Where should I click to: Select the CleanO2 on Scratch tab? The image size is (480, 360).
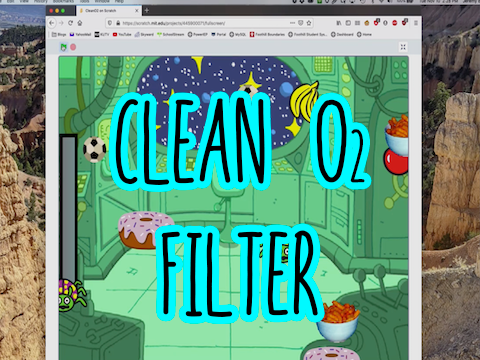pyautogui.click(x=108, y=11)
